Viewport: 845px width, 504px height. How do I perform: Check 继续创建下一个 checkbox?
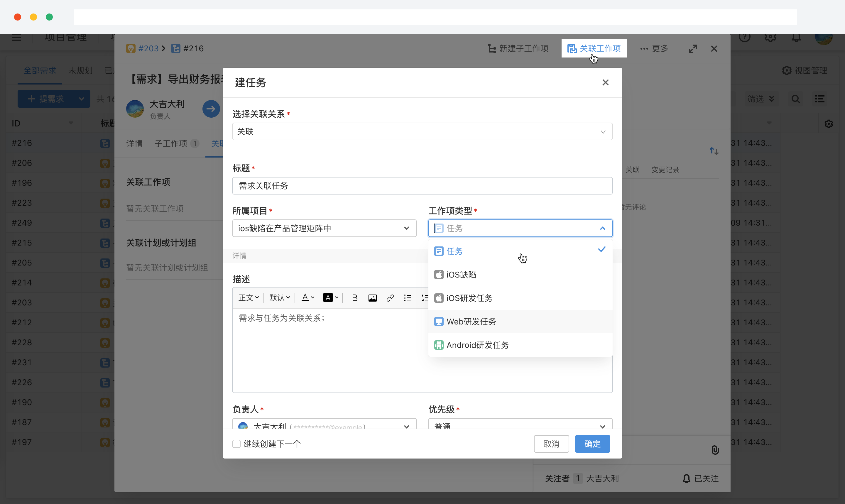[x=236, y=444]
